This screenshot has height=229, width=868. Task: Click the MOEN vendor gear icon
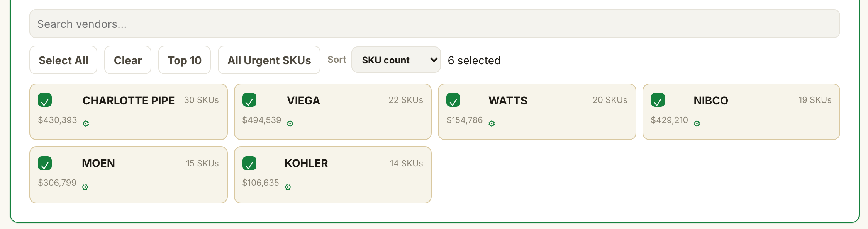[85, 187]
